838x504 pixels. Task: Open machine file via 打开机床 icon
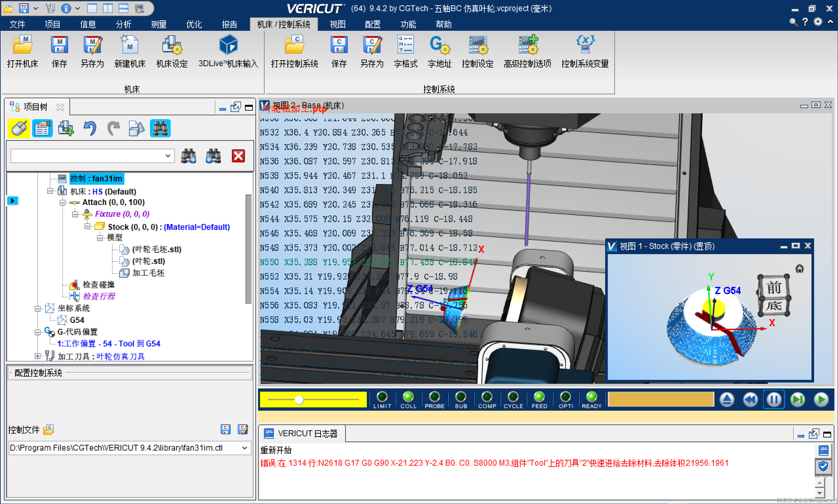click(22, 51)
